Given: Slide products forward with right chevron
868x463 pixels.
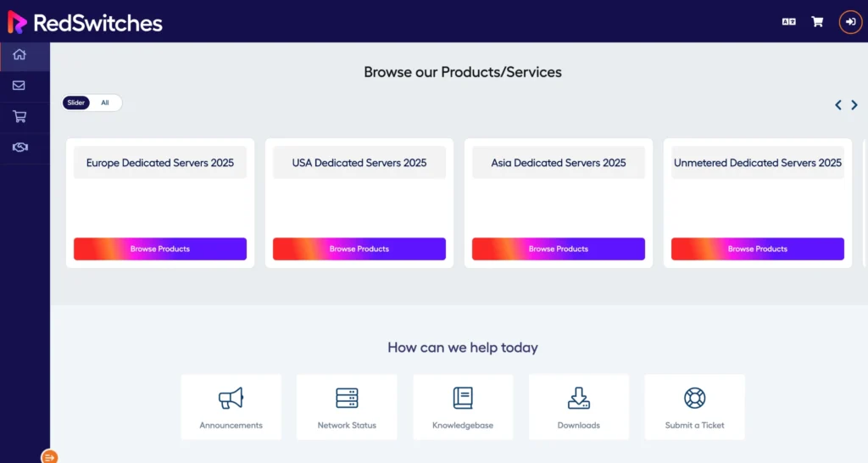Looking at the screenshot, I should (x=854, y=105).
